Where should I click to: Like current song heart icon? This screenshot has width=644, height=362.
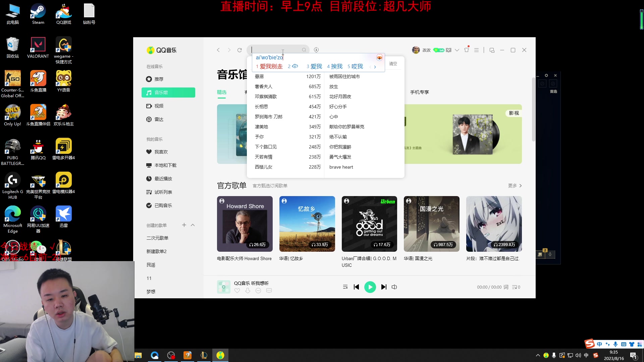point(237,291)
